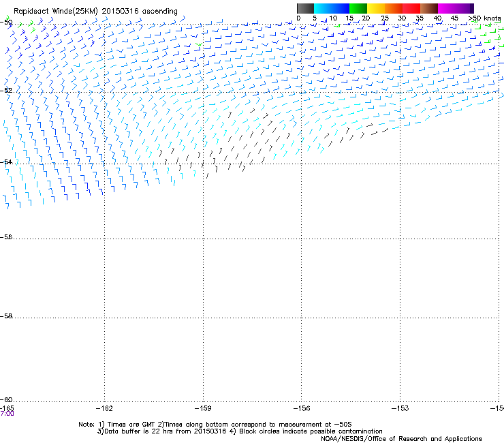Screen dimensions: 504x443
Task: Click the '-60' latitude axis label
Action: coord(6,399)
